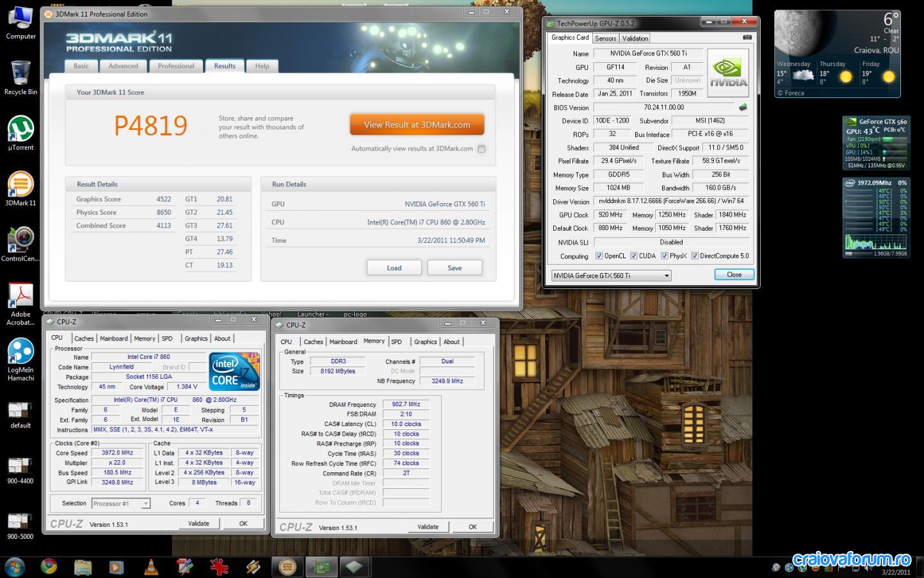Open the Recycle Bin desktop icon
This screenshot has width=924, height=578.
20,78
